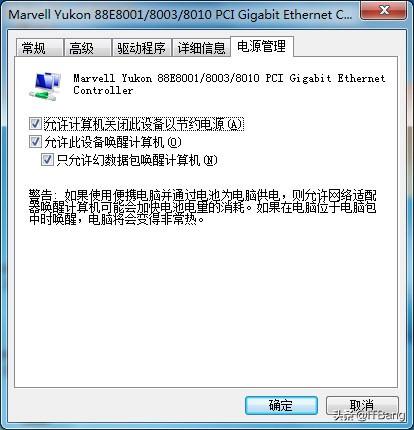This screenshot has height=430, width=414.
Task: Click the label text 允许计算机关闭此设备以节约电源(A)
Action: tap(143, 124)
